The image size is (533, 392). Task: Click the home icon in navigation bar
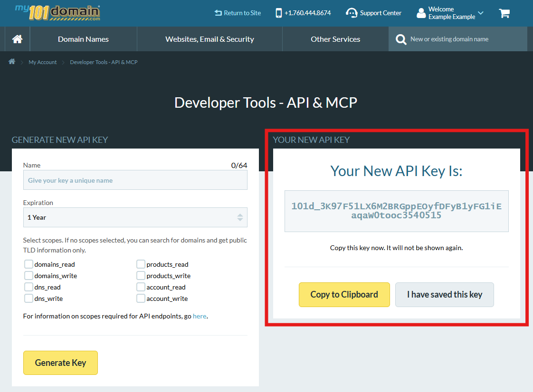(x=17, y=39)
